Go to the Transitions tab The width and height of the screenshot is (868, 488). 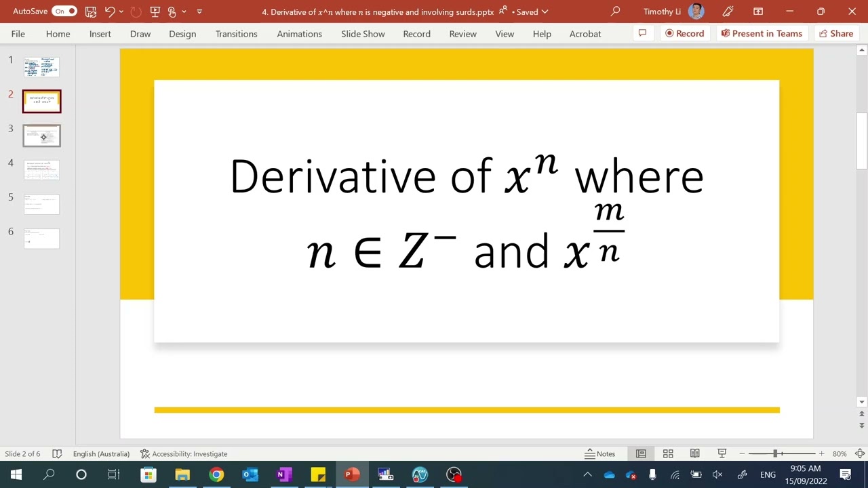tap(237, 34)
